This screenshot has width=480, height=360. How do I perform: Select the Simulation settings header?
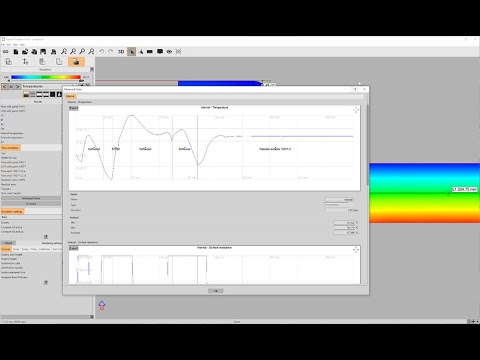pyautogui.click(x=12, y=212)
